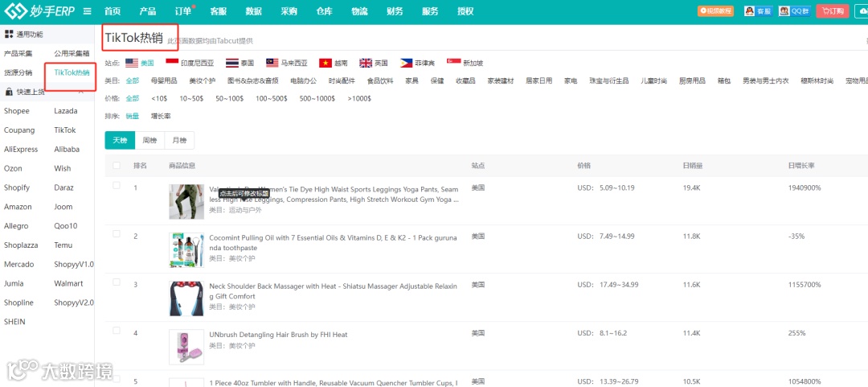Filter price by 10~50$
The height and width of the screenshot is (387, 868).
pos(191,99)
